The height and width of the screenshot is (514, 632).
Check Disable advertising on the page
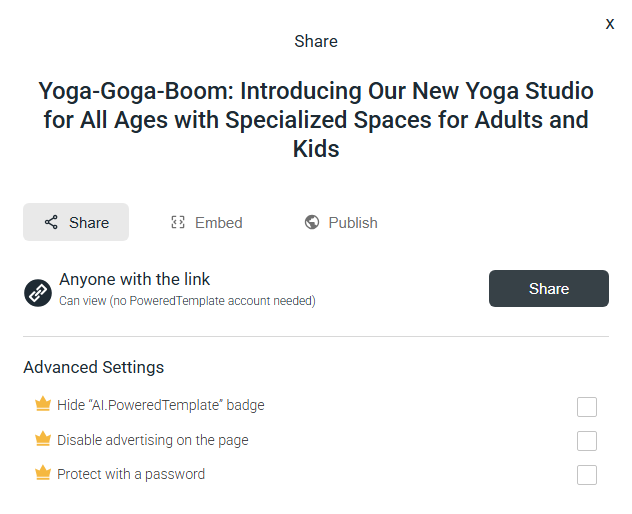coord(587,441)
